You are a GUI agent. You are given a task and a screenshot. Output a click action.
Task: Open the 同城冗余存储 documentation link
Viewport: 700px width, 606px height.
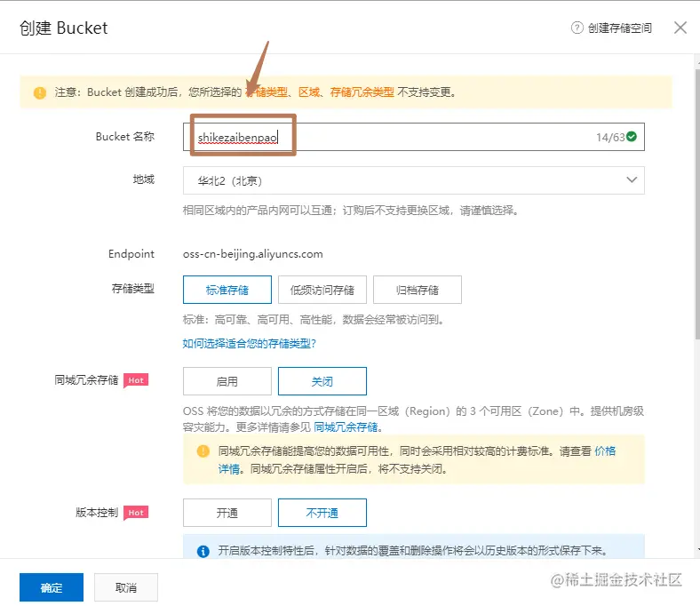[x=346, y=427]
